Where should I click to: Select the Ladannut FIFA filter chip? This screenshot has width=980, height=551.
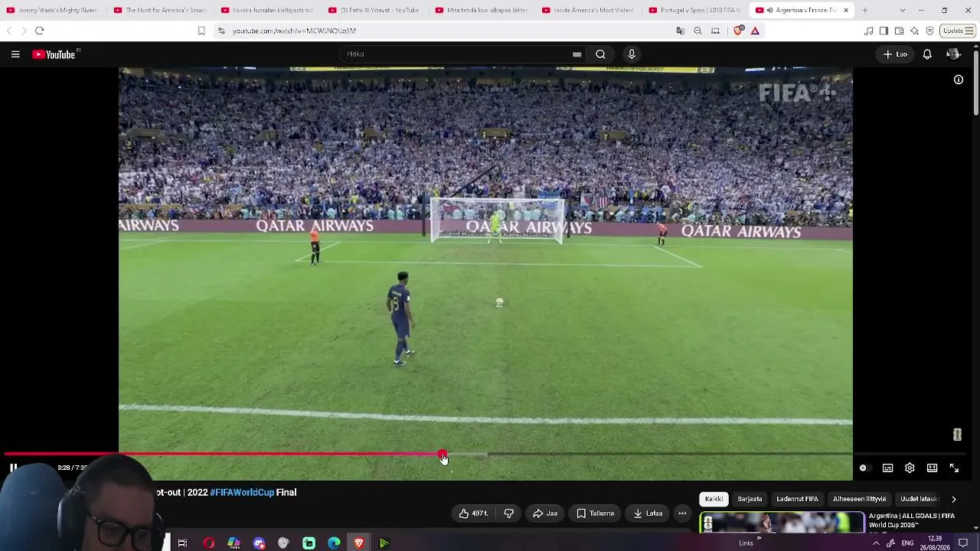(x=797, y=499)
